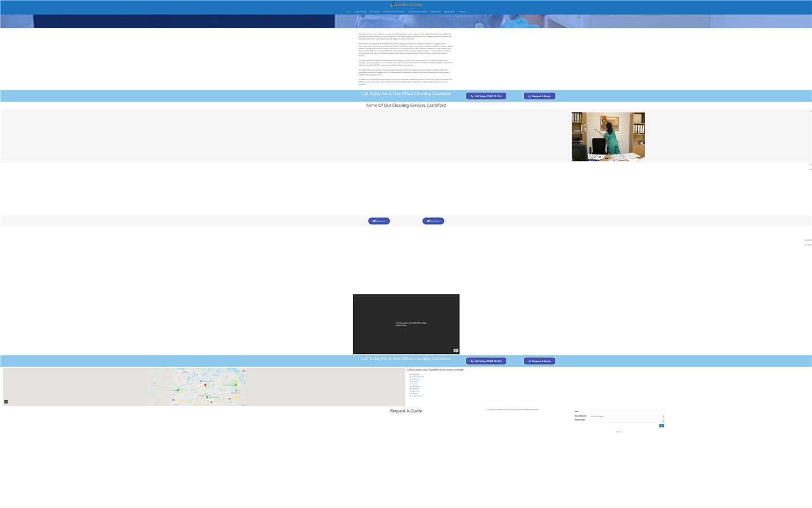Click the upper Call Today 07480 787424 button
The height and width of the screenshot is (508, 812).
pyautogui.click(x=486, y=96)
